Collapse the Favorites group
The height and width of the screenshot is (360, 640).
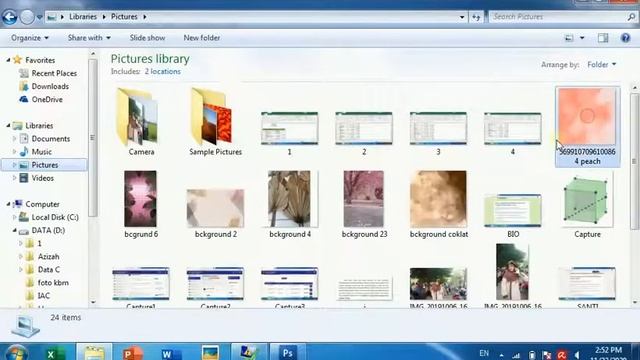point(8,60)
